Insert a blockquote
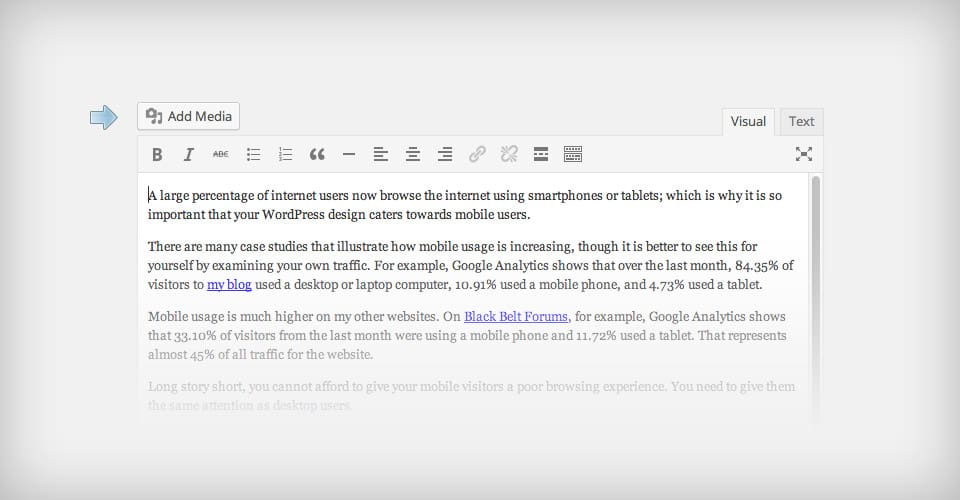This screenshot has height=500, width=960. coord(317,154)
